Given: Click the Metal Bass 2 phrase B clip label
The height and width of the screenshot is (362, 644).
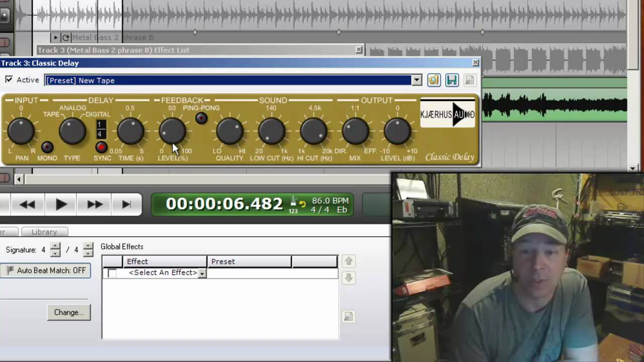Looking at the screenshot, I should click(113, 37).
